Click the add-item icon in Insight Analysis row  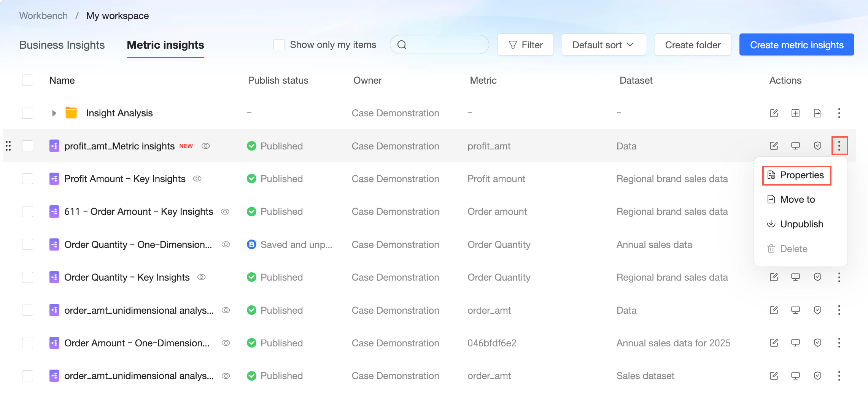pos(795,113)
